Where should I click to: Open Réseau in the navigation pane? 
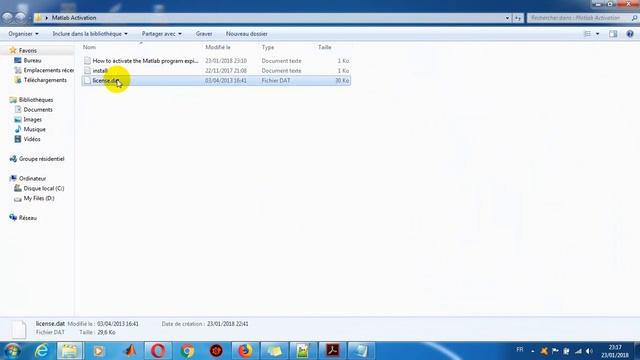(27, 218)
